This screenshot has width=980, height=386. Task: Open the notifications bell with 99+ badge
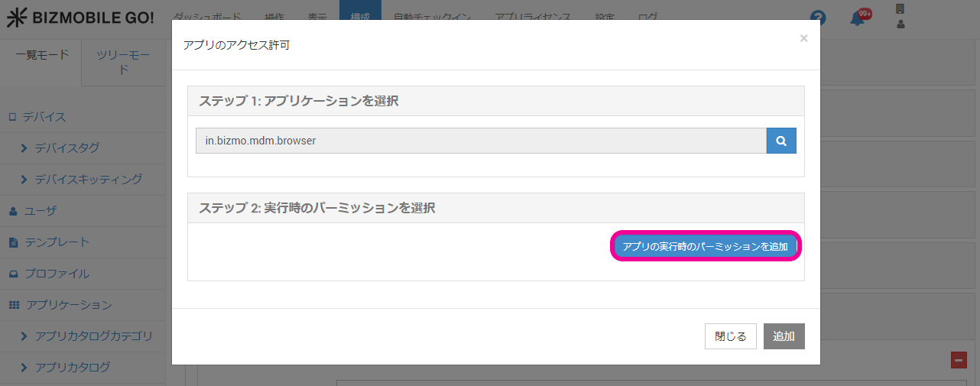(859, 18)
